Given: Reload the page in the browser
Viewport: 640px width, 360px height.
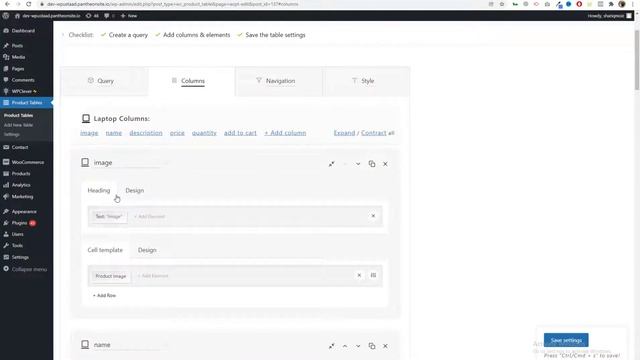Looking at the screenshot, I should (29, 4).
